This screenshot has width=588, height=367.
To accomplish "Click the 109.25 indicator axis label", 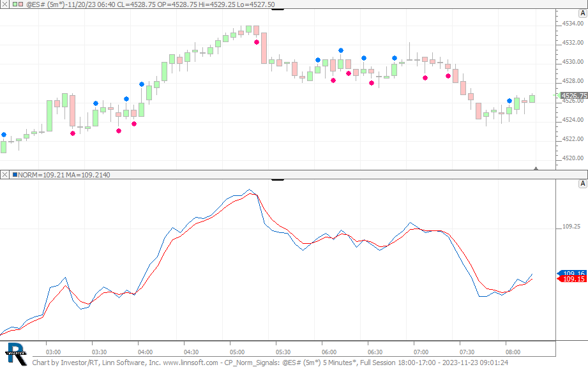I will 571,227.
